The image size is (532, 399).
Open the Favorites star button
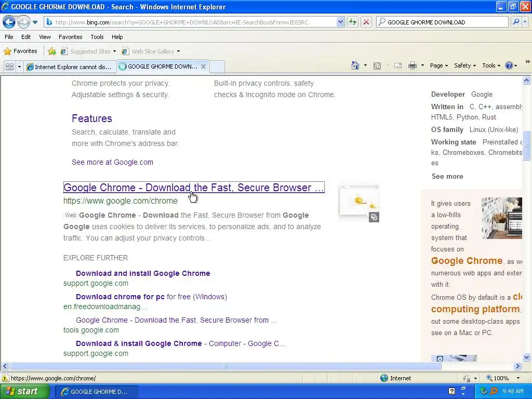(20, 51)
